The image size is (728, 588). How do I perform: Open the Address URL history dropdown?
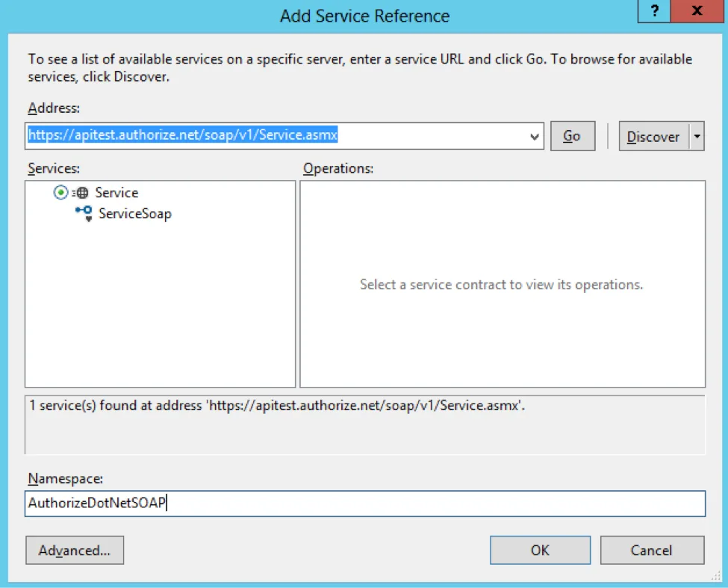(535, 137)
